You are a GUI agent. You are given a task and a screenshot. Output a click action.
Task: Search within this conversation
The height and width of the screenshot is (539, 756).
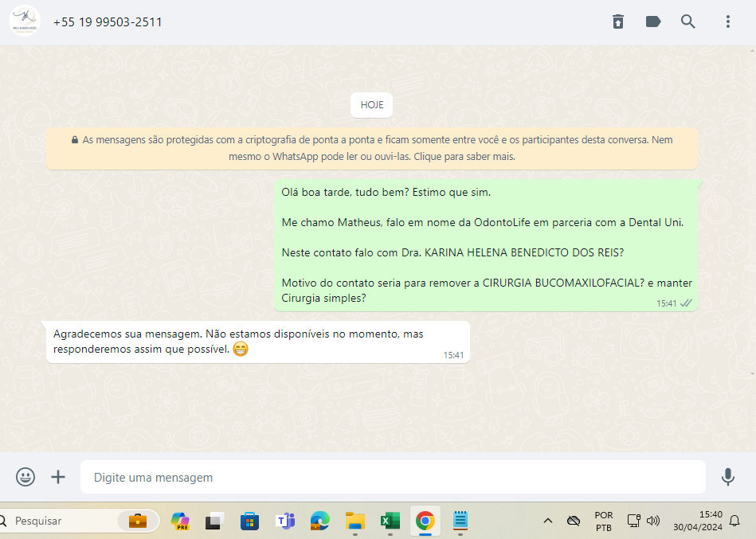pos(688,21)
